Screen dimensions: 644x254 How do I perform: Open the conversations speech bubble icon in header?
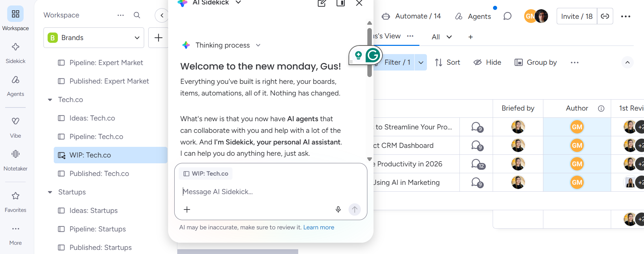(507, 16)
